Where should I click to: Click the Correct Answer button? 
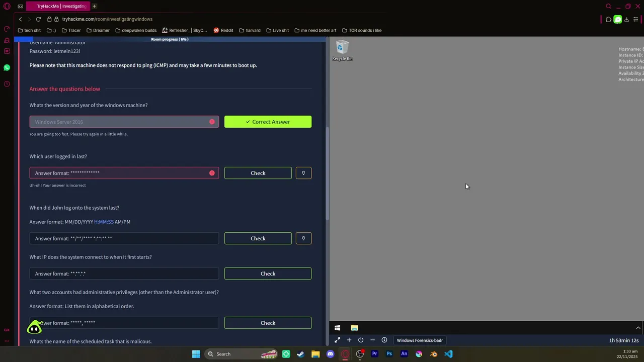(x=268, y=122)
